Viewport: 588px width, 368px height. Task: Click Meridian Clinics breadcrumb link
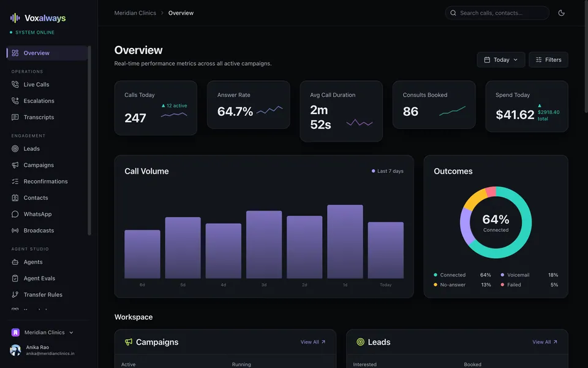(x=135, y=13)
